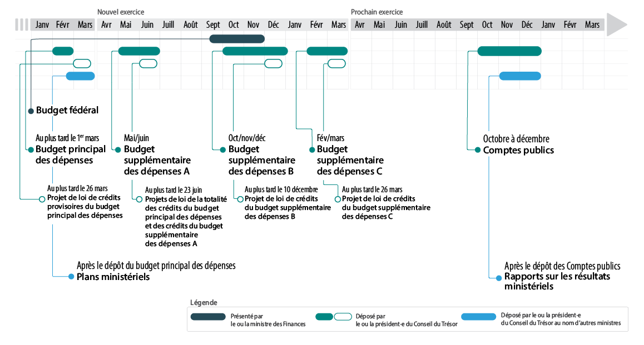Click the dark navy Budget fédéral timeline bar

(236, 39)
